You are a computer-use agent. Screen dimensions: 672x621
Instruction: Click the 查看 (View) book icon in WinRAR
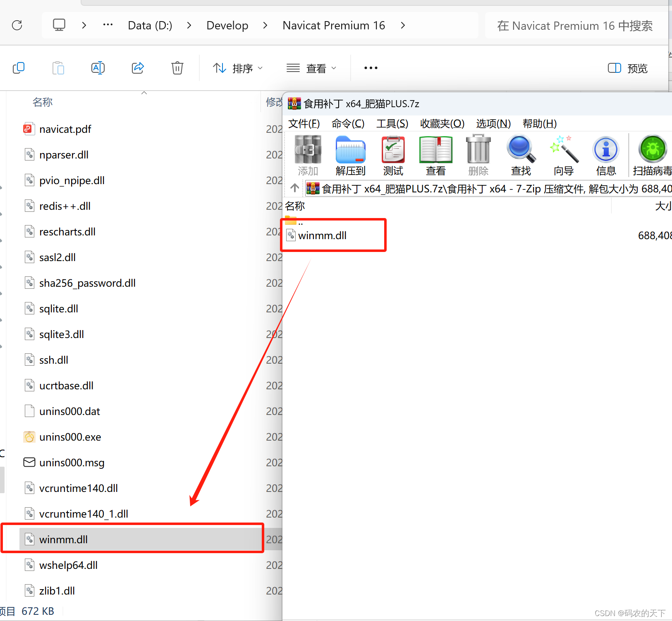coord(436,155)
